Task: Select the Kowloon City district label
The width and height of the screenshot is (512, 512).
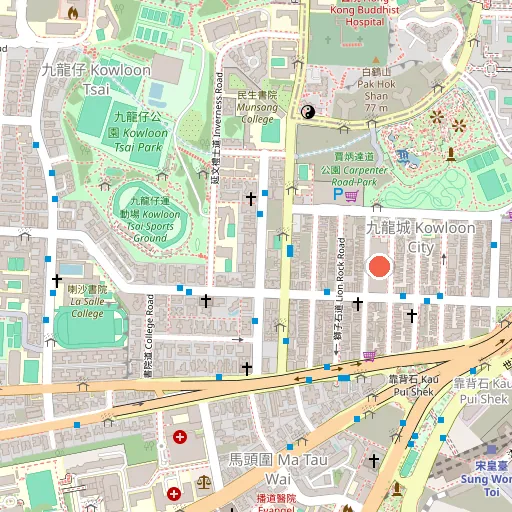Action: click(421, 238)
